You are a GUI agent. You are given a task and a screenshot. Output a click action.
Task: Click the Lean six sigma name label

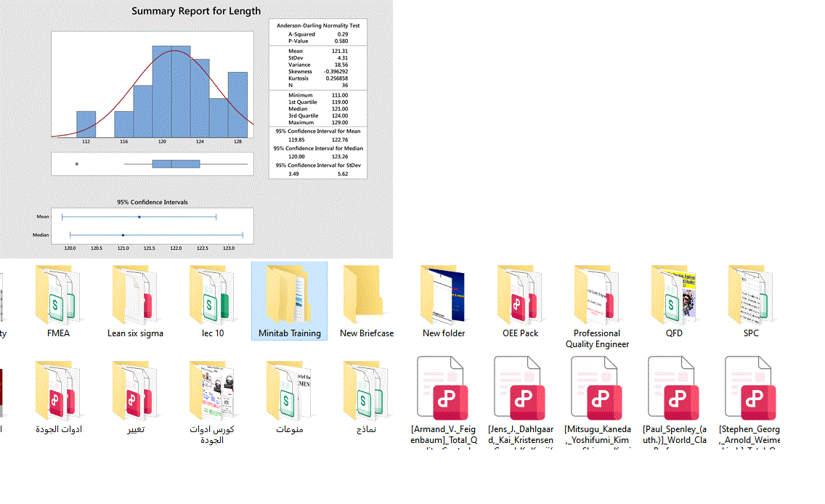click(x=135, y=333)
